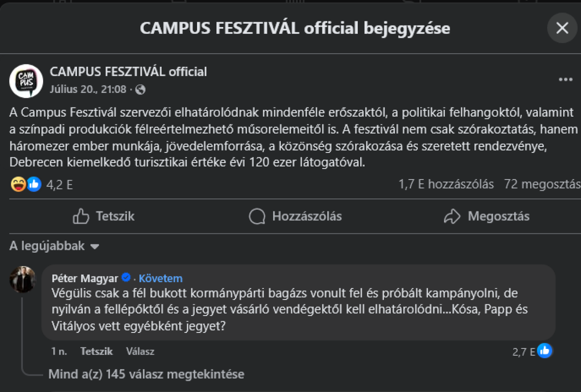Click the Hozzászólás comment button
581x392 pixels.
[x=295, y=216]
